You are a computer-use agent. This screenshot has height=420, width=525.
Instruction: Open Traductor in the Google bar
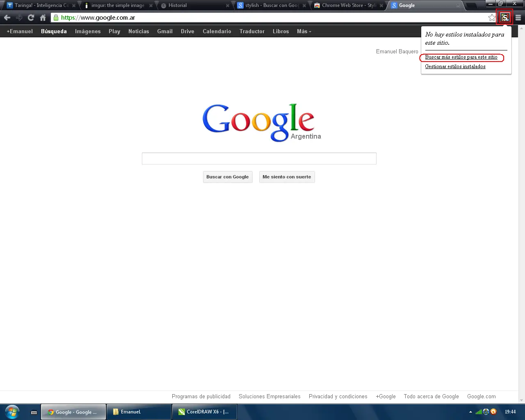pos(252,31)
